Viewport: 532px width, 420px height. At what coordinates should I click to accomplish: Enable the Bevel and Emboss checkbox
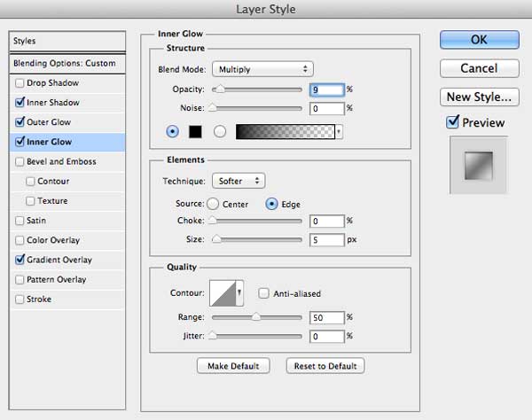20,161
